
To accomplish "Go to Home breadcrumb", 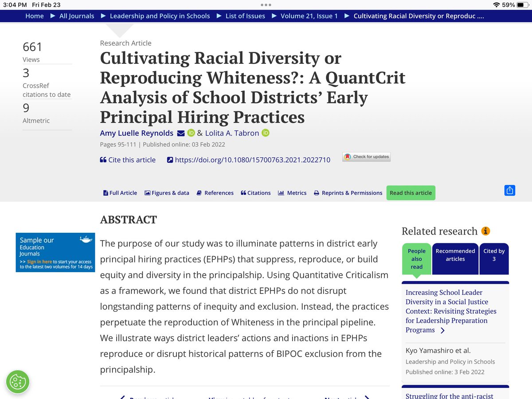I will pyautogui.click(x=35, y=16).
